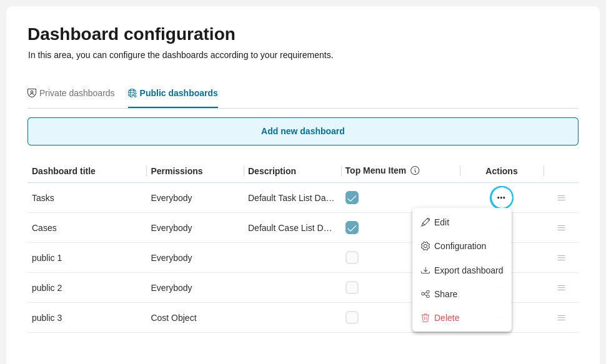Disable Top Menu Item for Cases dashboard
Image resolution: width=606 pixels, height=364 pixels.
tap(352, 227)
